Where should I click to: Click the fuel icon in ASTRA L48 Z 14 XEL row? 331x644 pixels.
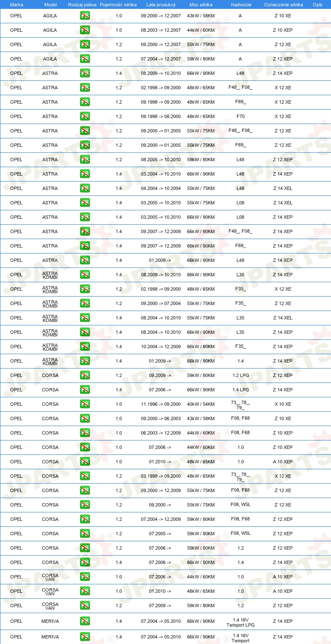point(85,188)
